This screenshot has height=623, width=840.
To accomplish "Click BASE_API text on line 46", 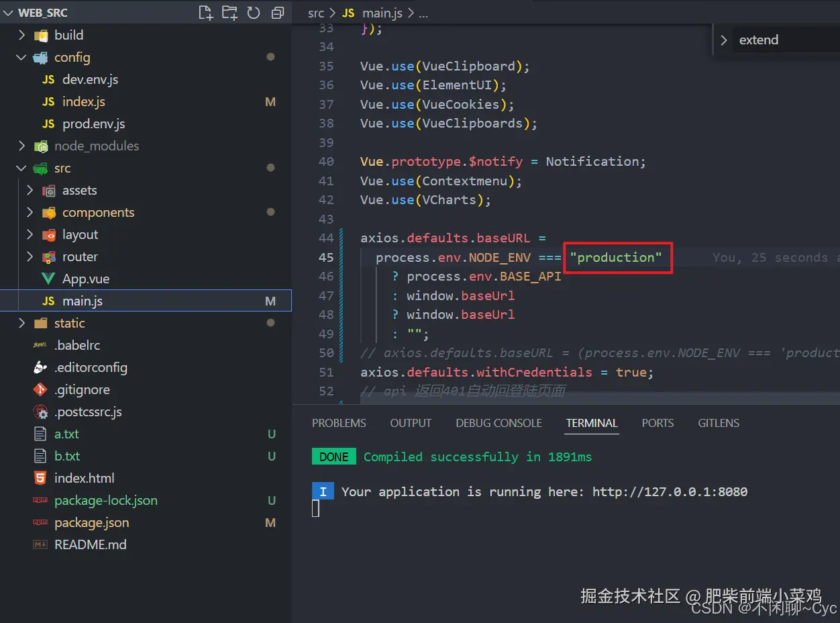I will tap(530, 276).
